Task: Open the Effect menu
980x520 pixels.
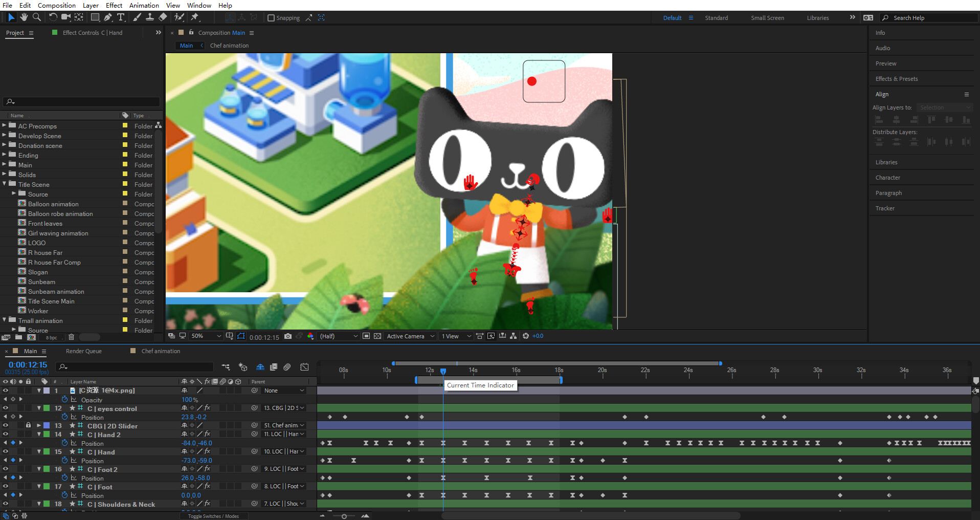Action: tap(114, 5)
